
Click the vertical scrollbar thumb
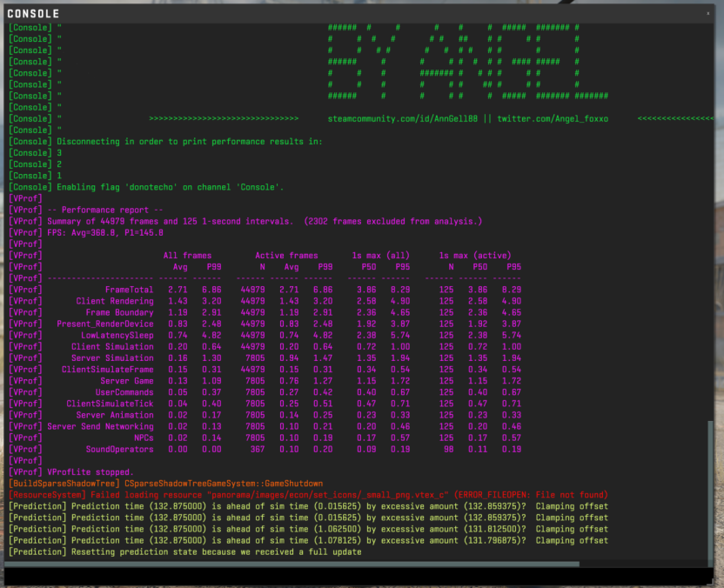[710, 492]
